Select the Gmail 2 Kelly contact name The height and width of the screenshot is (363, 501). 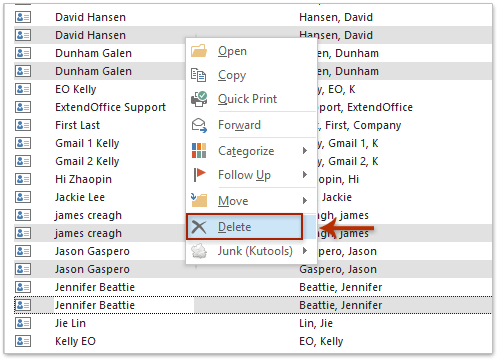click(87, 161)
